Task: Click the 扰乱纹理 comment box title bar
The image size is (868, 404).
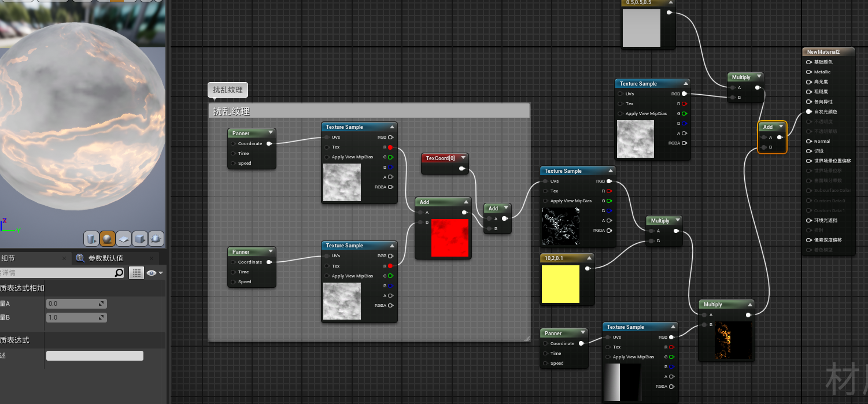Action: pos(368,111)
